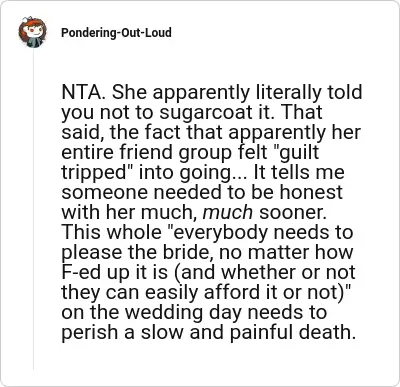
Task: Click the "NTA." verdict at comment start
Action: point(84,92)
